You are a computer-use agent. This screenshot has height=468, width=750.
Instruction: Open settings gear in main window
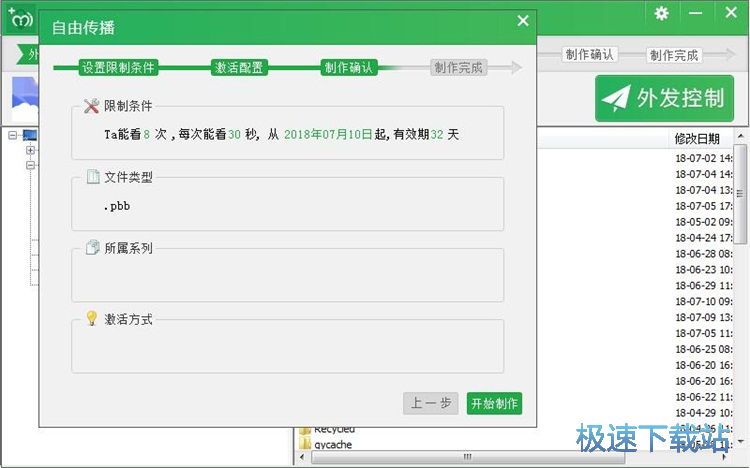pyautogui.click(x=662, y=13)
